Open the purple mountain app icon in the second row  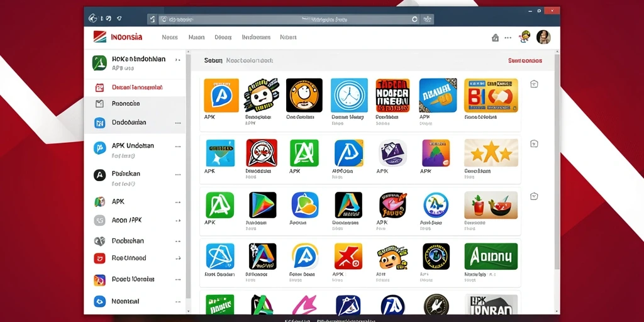(x=436, y=153)
